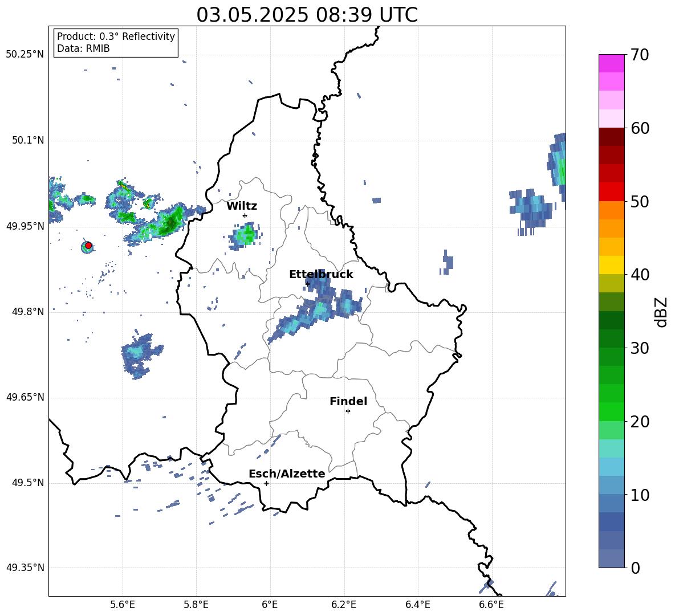Pick the dark red band below 60

pyautogui.click(x=611, y=137)
